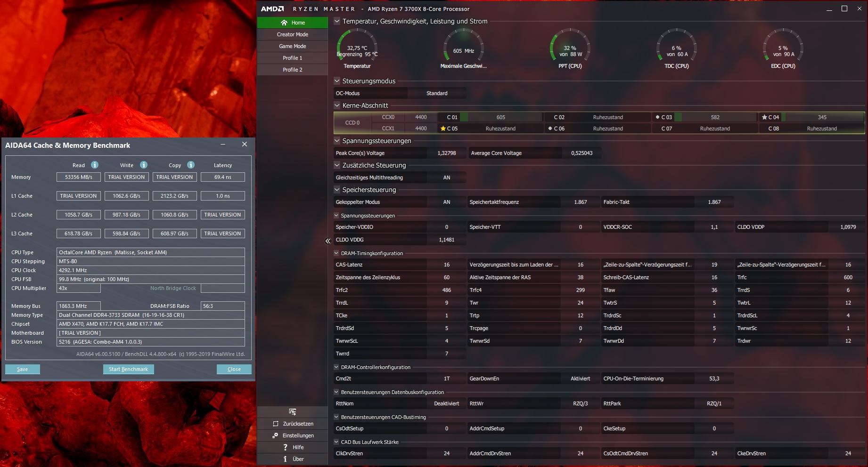Click the Zurücksetzen reset icon
The image size is (868, 467).
point(276,424)
